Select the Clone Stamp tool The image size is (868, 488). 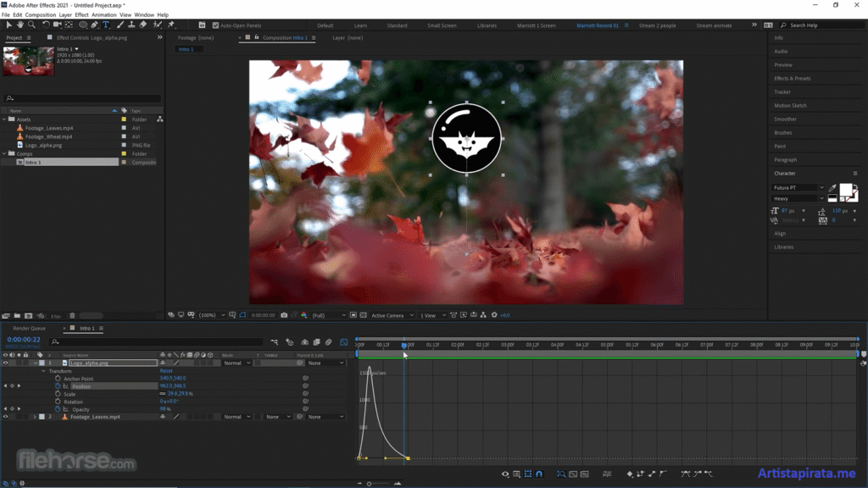pos(131,25)
